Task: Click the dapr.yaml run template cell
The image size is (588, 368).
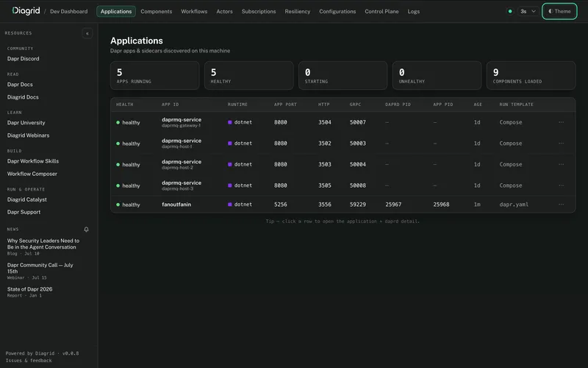Action: [514, 205]
